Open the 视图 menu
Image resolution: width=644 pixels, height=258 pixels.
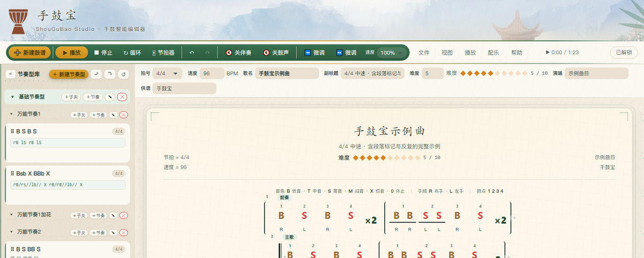(447, 53)
